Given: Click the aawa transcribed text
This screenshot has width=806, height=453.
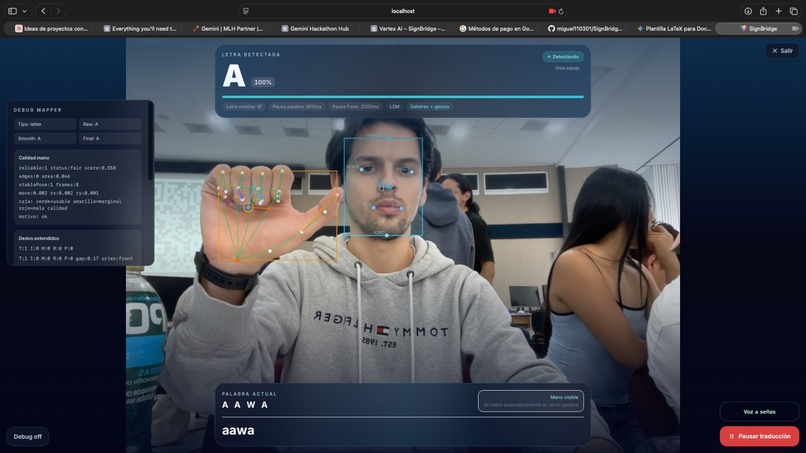Looking at the screenshot, I should point(238,430).
